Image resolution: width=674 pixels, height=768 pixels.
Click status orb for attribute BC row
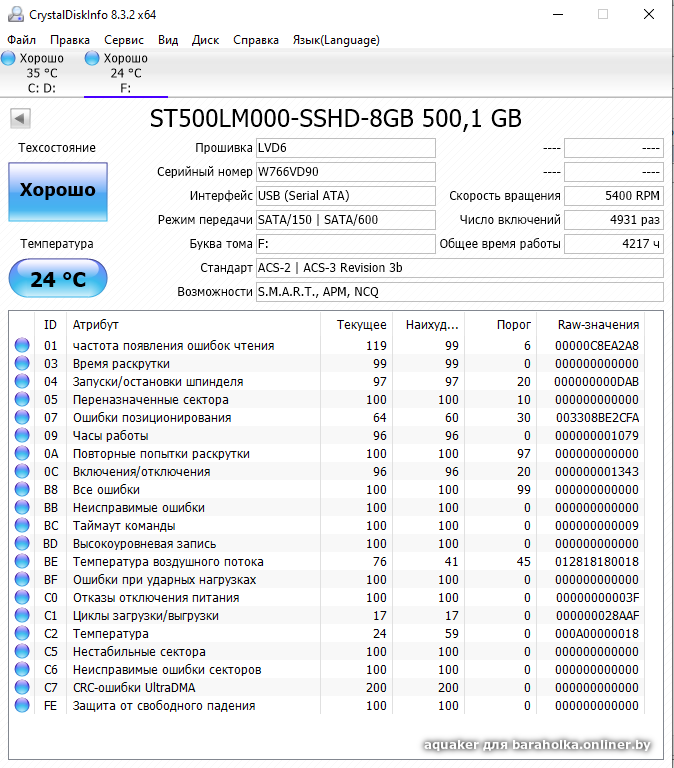pyautogui.click(x=22, y=526)
